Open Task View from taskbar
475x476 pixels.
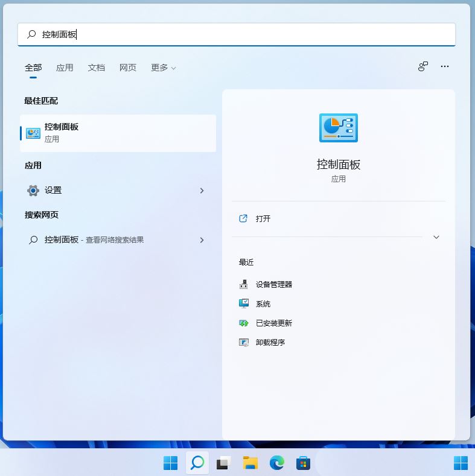[x=223, y=463]
